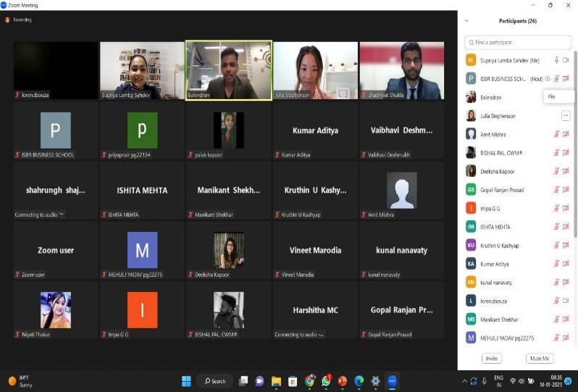Open PowerPoint from the taskbar
578x392 pixels.
[x=343, y=381]
